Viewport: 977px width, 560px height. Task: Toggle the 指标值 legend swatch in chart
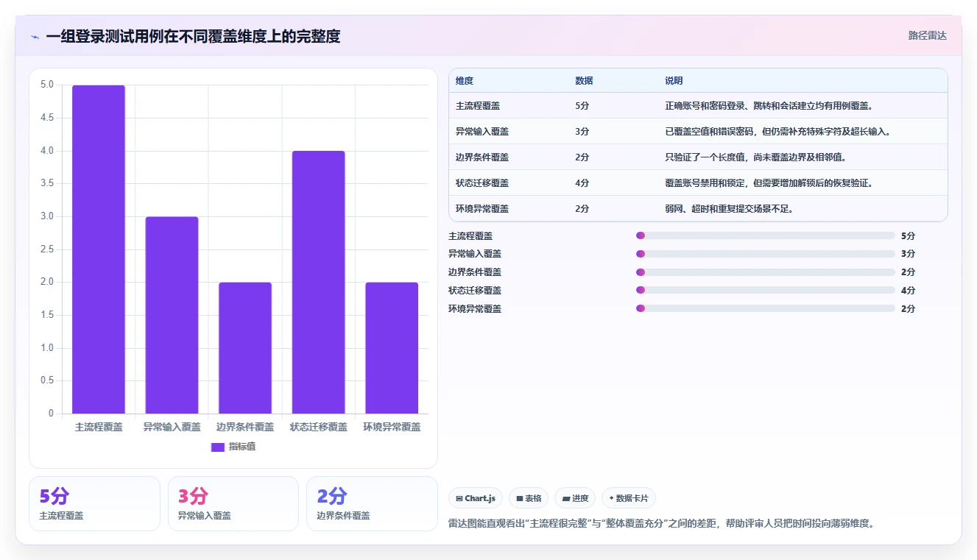(x=218, y=447)
